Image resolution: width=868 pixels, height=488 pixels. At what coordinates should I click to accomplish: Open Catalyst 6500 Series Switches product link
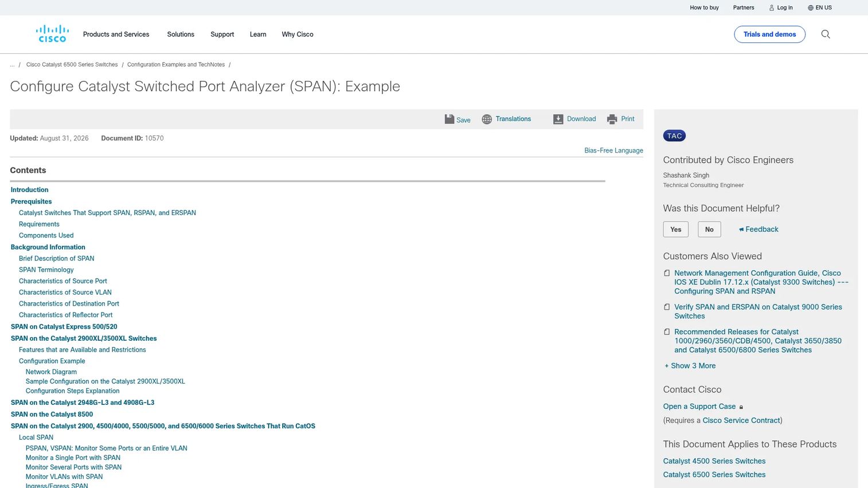pos(714,475)
